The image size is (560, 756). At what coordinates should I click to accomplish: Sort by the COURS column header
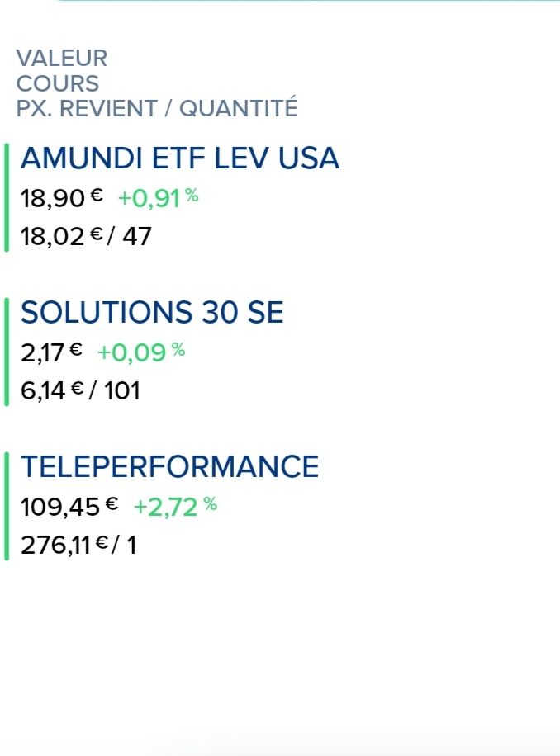click(57, 83)
